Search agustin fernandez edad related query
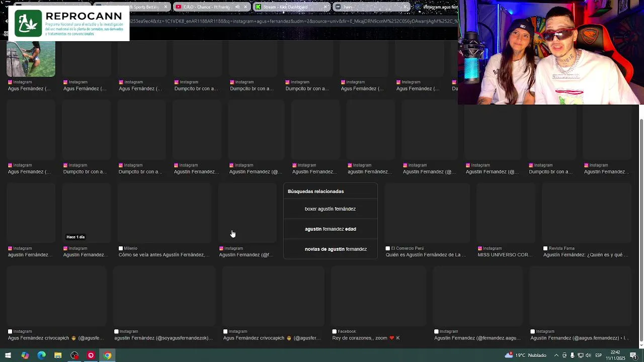Viewport: 644px width, 362px height. (x=330, y=229)
